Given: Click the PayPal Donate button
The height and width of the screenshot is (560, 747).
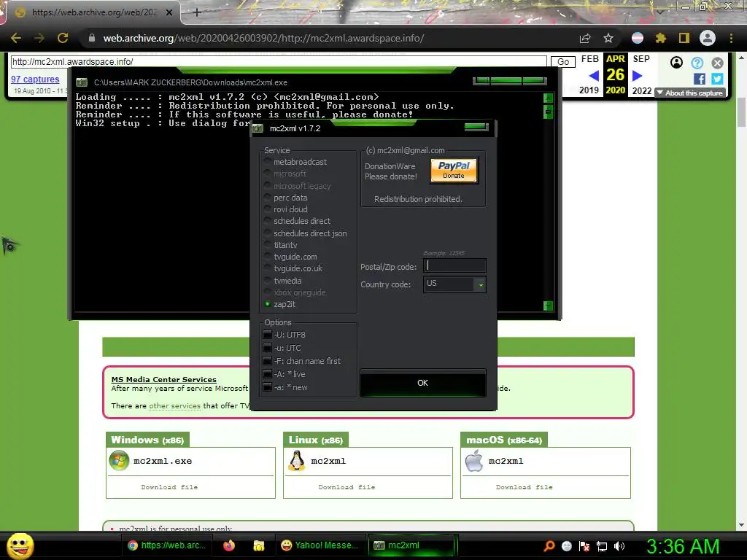Looking at the screenshot, I should point(454,170).
